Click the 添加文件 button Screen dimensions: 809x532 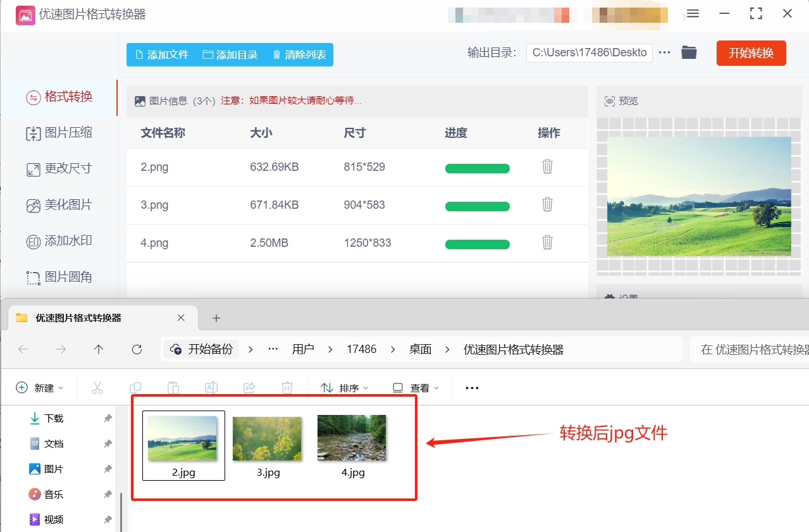click(x=161, y=55)
